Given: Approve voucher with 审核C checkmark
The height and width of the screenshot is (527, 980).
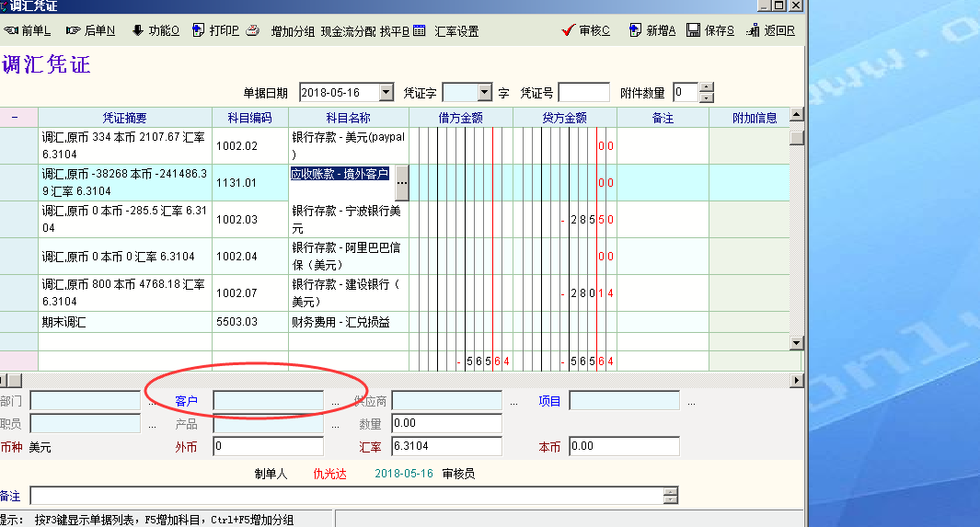Looking at the screenshot, I should pyautogui.click(x=585, y=30).
